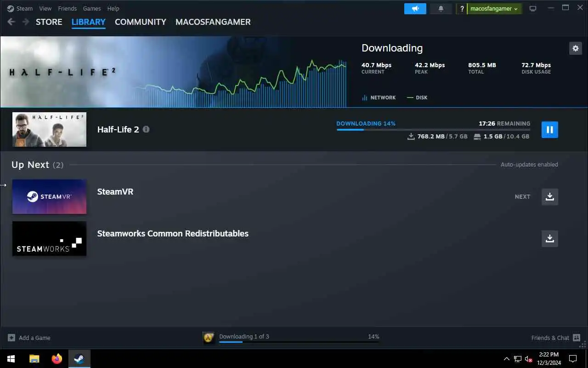Open the Help menu

coord(113,8)
